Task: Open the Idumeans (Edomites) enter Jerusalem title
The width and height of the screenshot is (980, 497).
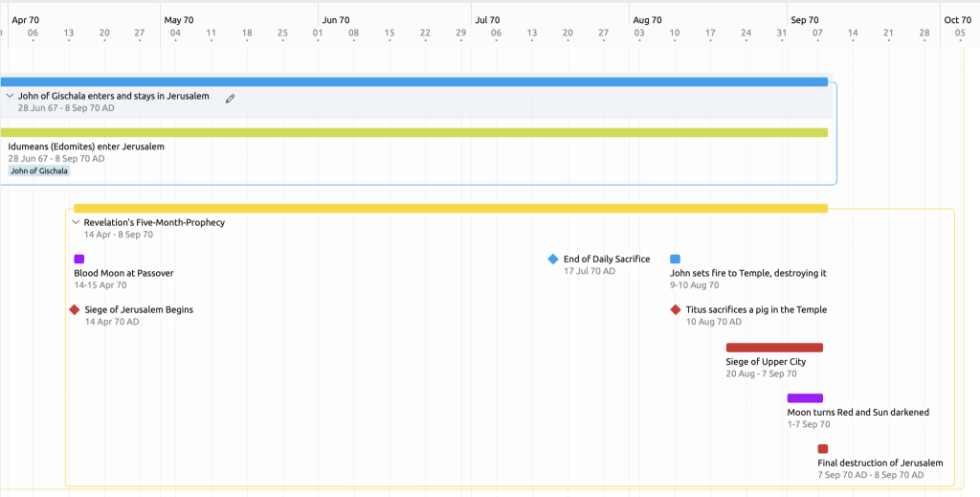Action: point(86,147)
